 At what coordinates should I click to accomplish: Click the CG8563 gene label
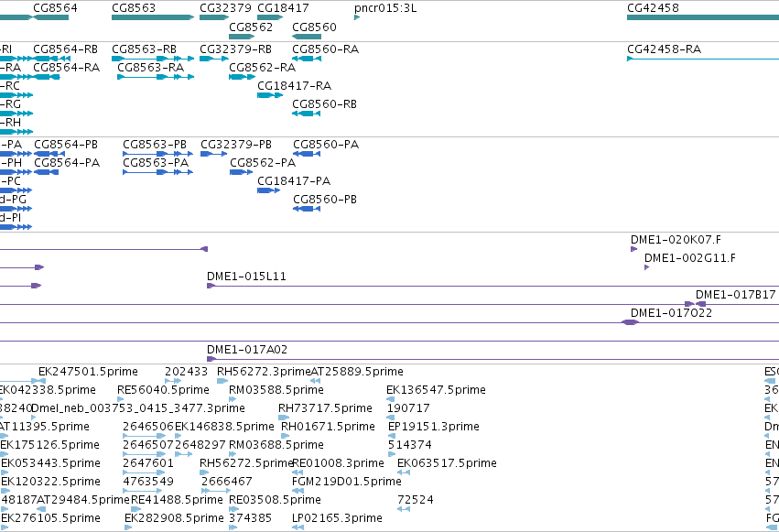coord(134,8)
